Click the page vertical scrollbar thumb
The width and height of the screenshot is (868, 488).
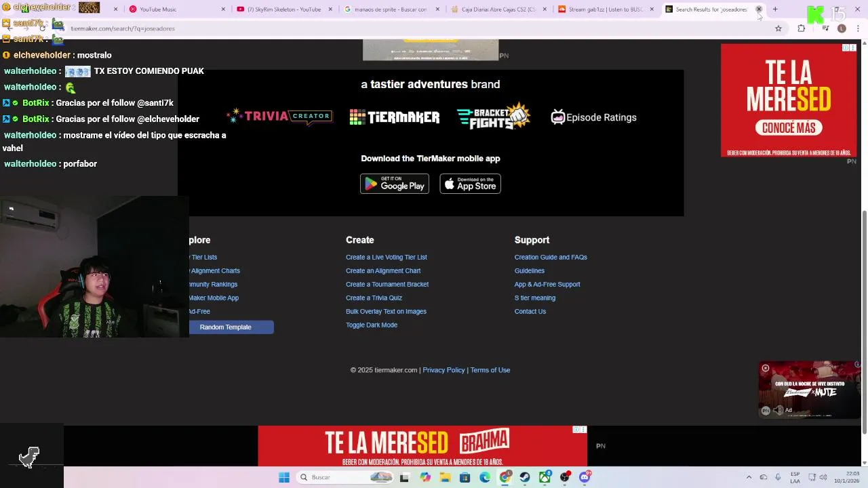[864, 323]
